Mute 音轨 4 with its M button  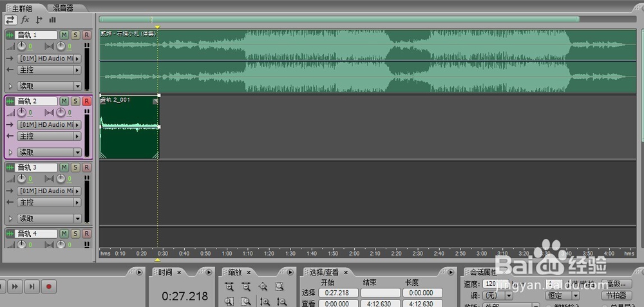(64, 234)
